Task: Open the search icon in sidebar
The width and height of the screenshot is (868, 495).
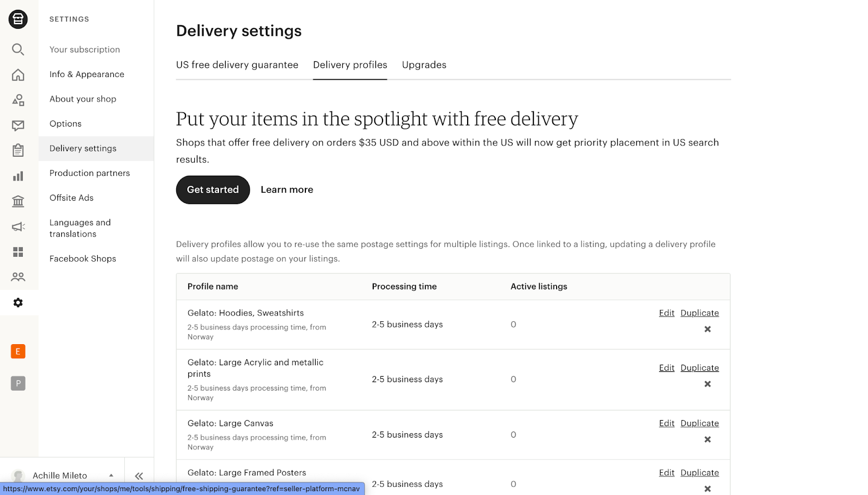Action: (x=18, y=49)
